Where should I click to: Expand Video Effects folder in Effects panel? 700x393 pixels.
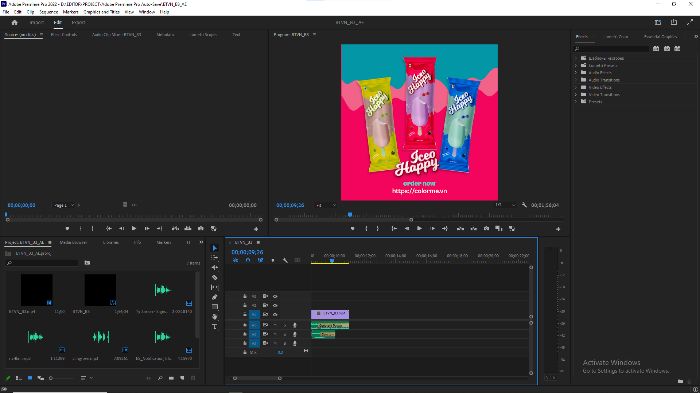pos(576,87)
